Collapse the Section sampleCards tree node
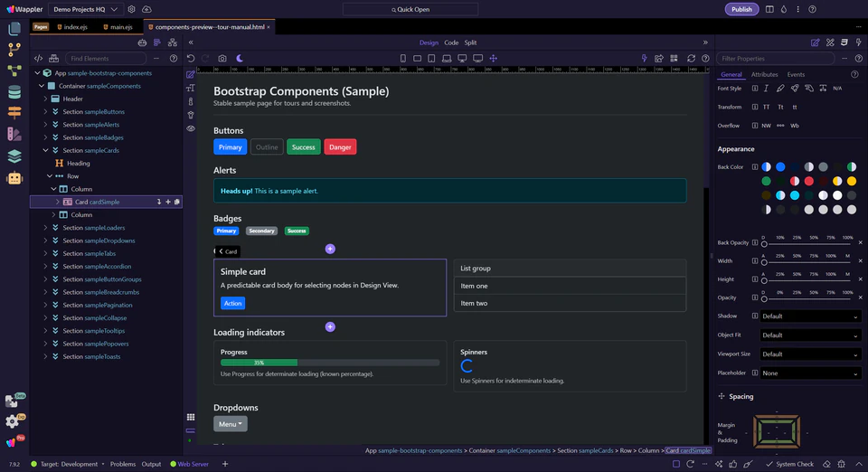868x472 pixels. 45,150
